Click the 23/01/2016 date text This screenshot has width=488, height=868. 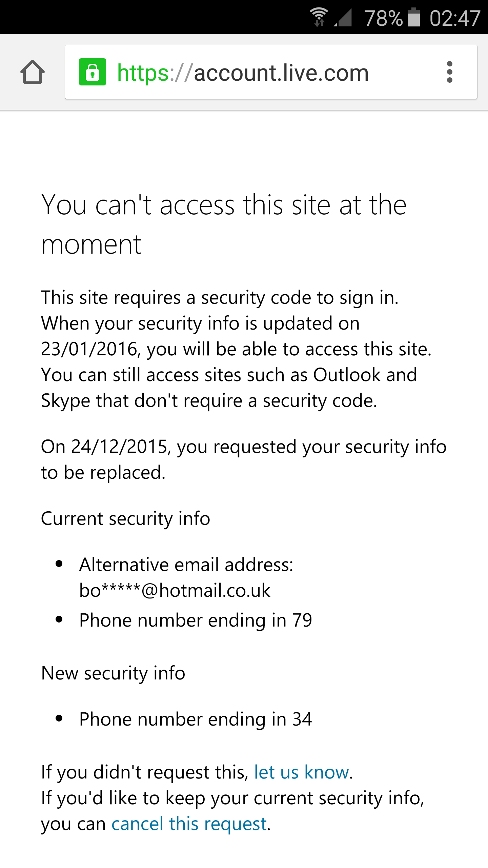coord(89,349)
